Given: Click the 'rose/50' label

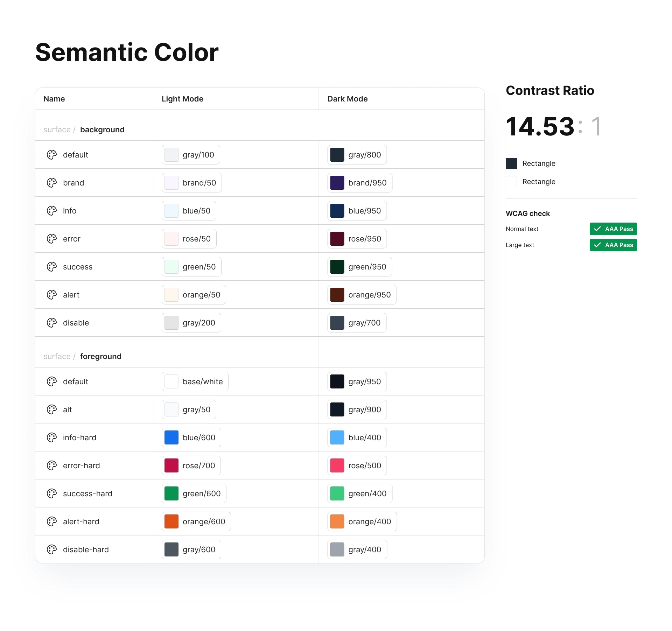Looking at the screenshot, I should tap(197, 239).
